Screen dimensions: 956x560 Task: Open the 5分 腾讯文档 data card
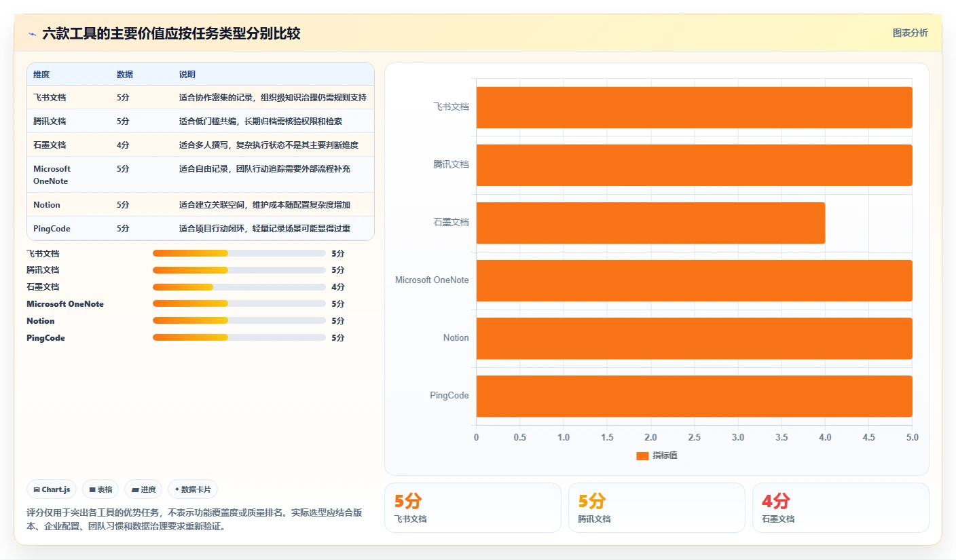[657, 508]
